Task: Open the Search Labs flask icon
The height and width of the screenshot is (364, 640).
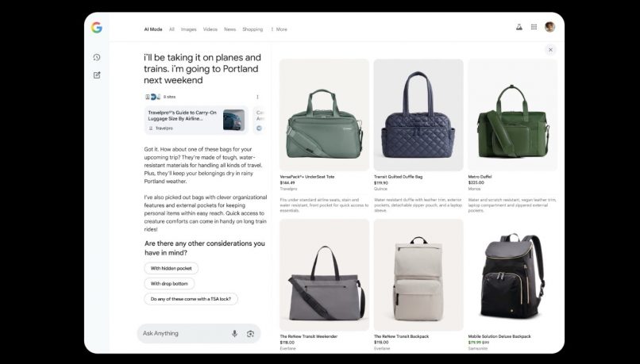Action: tap(519, 27)
